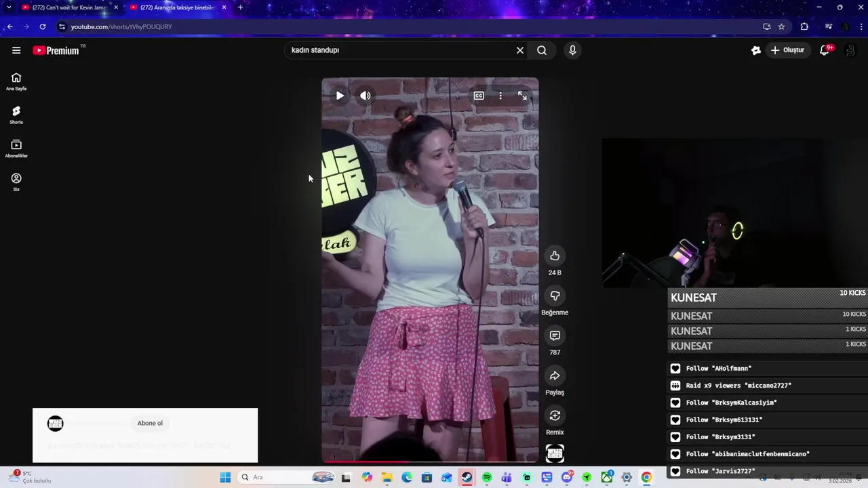Click the Follow "abibanimaclutfenbenmicano" alert
868x488 pixels.
(x=768, y=453)
